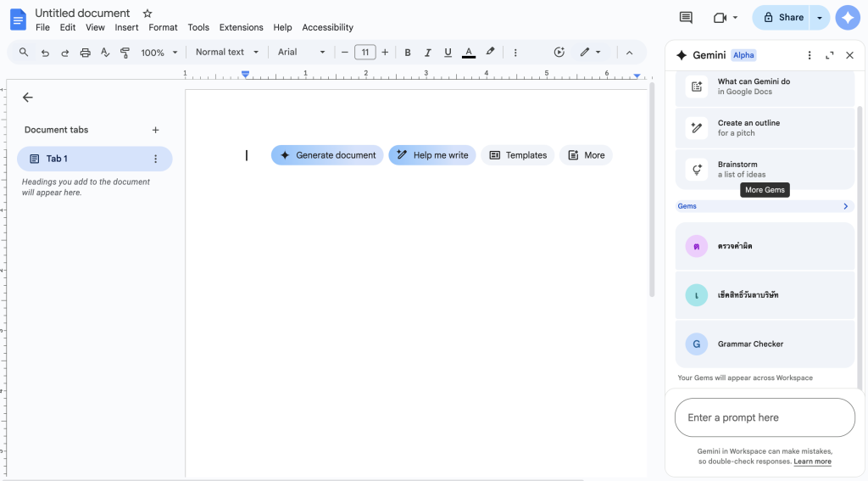The height and width of the screenshot is (481, 868).
Task: Click the undo arrow icon
Action: click(45, 53)
